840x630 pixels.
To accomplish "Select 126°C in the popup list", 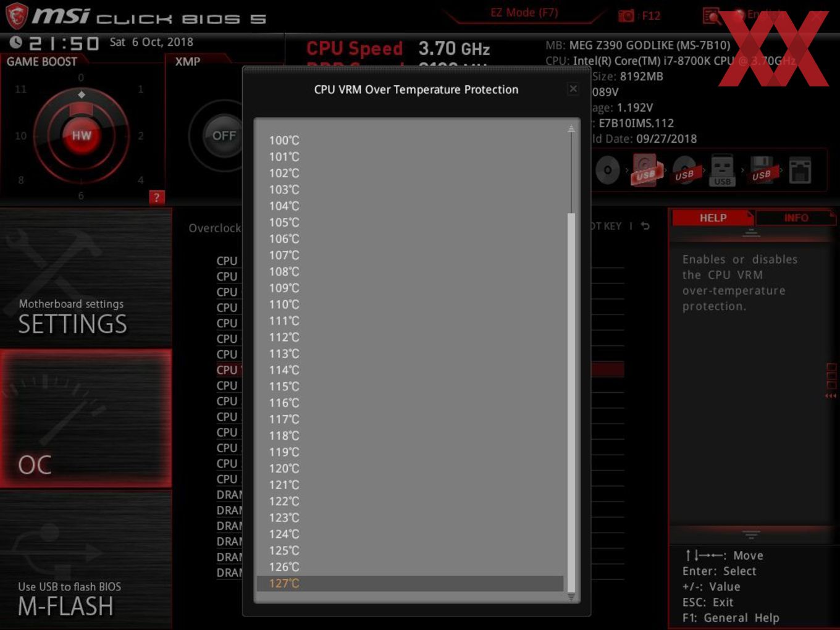I will click(x=410, y=566).
